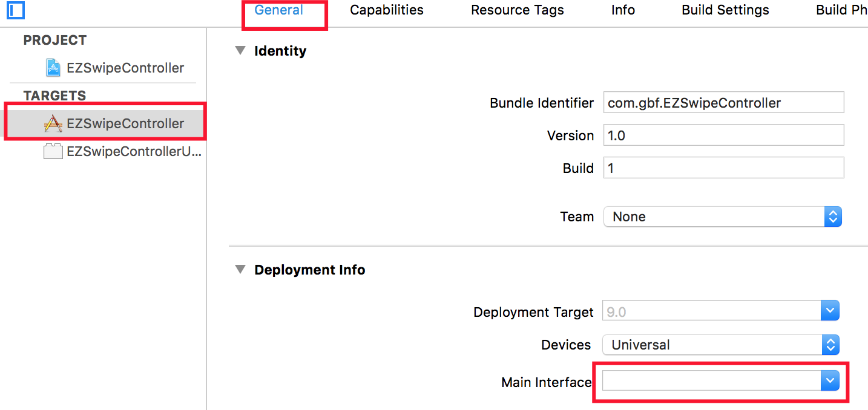Click the Deployment Target label
The height and width of the screenshot is (410, 868).
533,312
